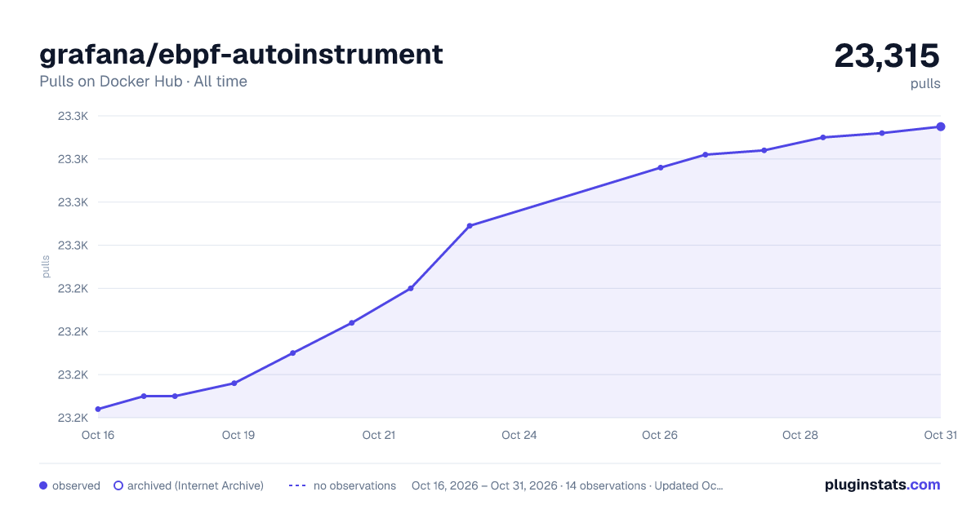Click the 'Pulls on Docker Hub · All time' subtitle
The height and width of the screenshot is (514, 980).
point(143,82)
